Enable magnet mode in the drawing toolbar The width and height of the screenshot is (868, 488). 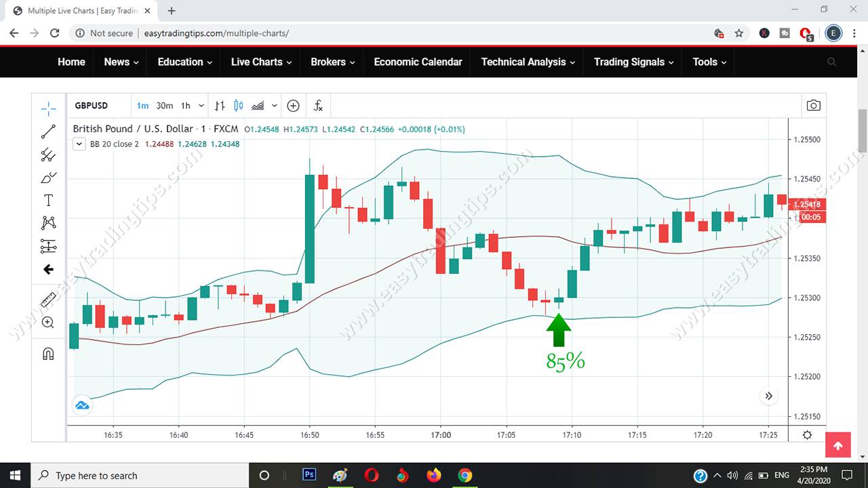(47, 353)
